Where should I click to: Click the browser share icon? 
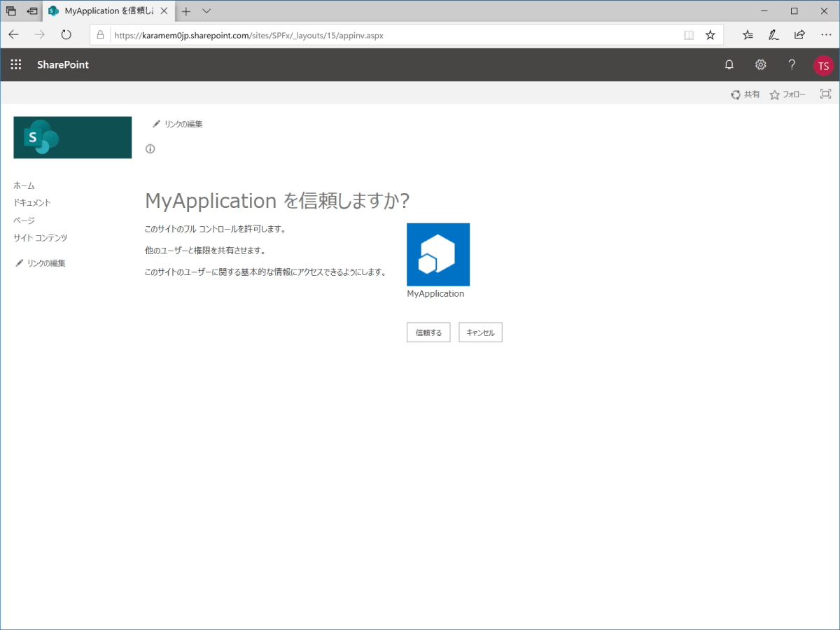(x=799, y=35)
